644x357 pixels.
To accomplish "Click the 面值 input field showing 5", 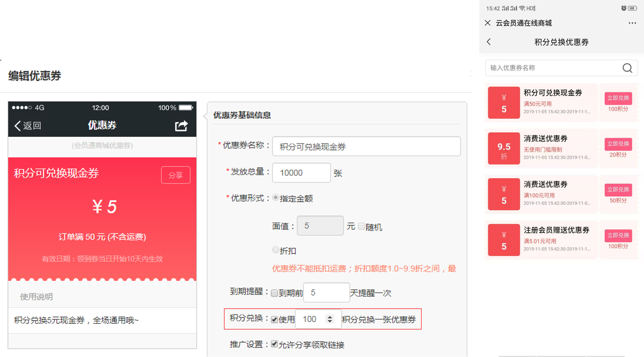I will (x=320, y=226).
